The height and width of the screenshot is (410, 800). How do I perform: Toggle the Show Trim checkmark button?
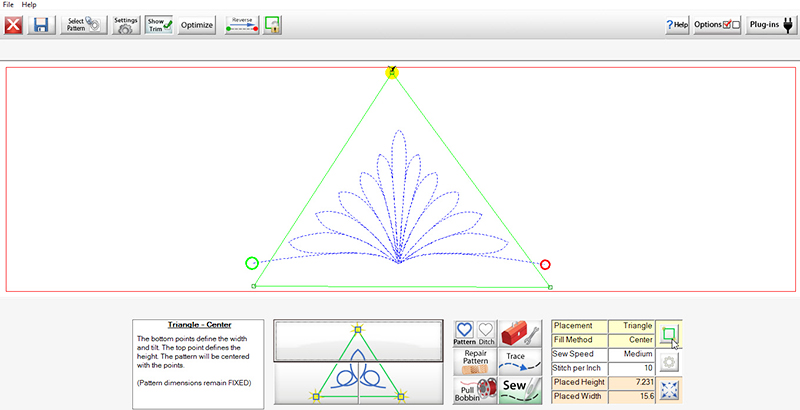pos(160,24)
